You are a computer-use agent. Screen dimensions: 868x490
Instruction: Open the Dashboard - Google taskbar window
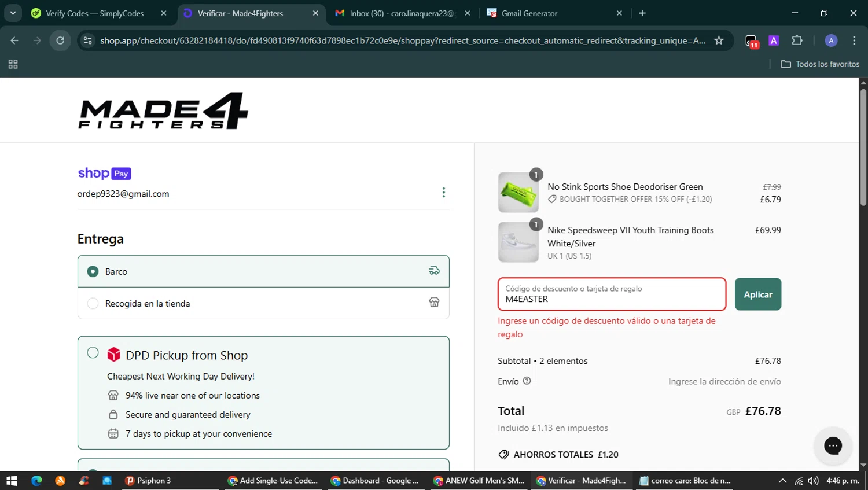pyautogui.click(x=375, y=481)
